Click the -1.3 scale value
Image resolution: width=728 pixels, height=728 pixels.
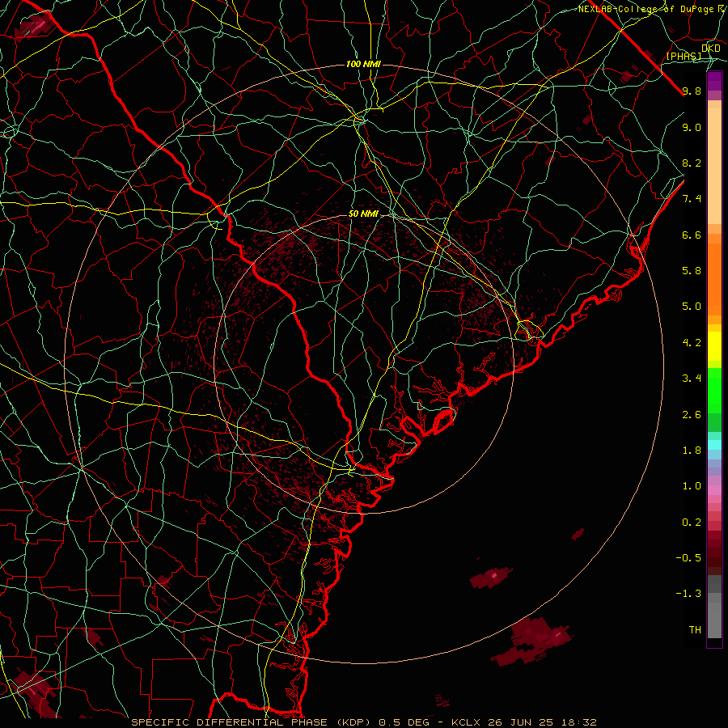[x=688, y=594]
